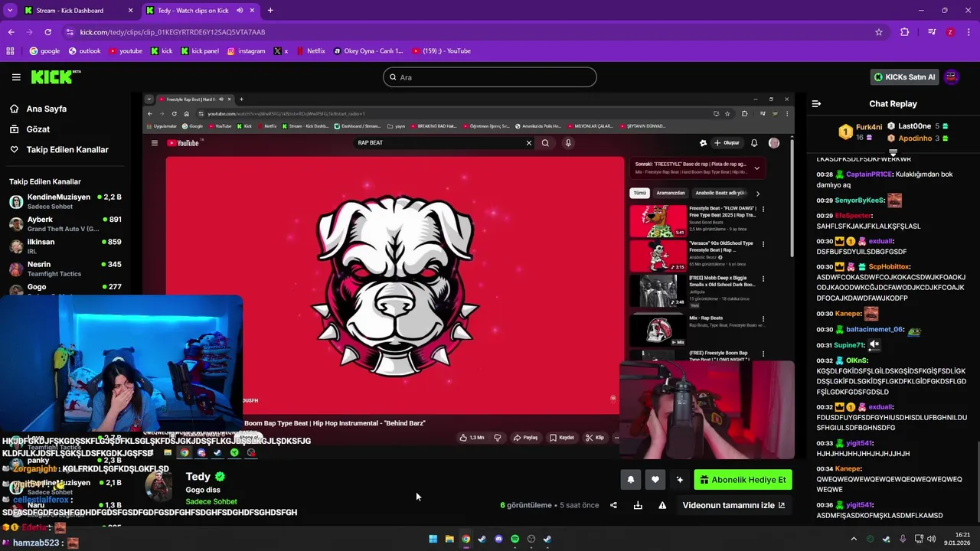
Task: Expand the gift leaderboard handle
Action: [893, 153]
